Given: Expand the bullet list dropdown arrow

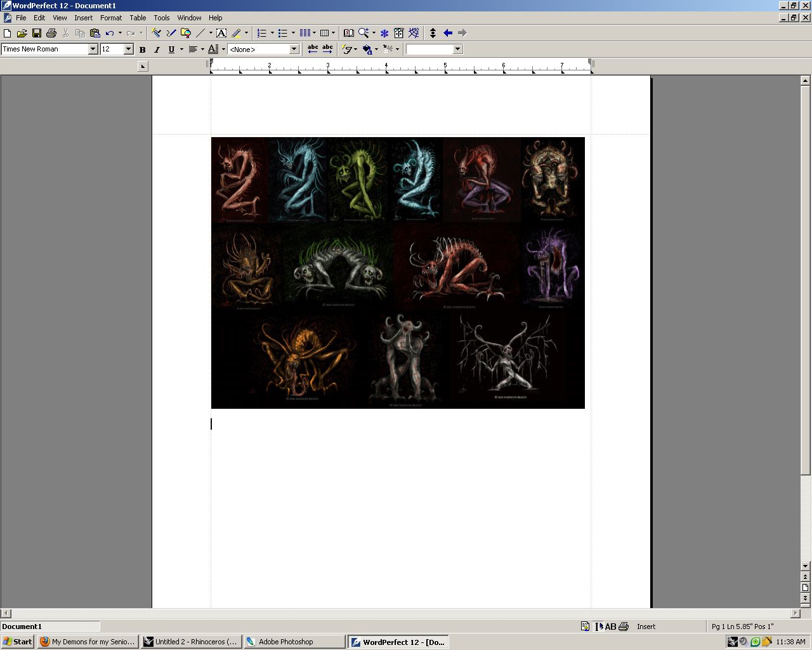Looking at the screenshot, I should pos(293,33).
